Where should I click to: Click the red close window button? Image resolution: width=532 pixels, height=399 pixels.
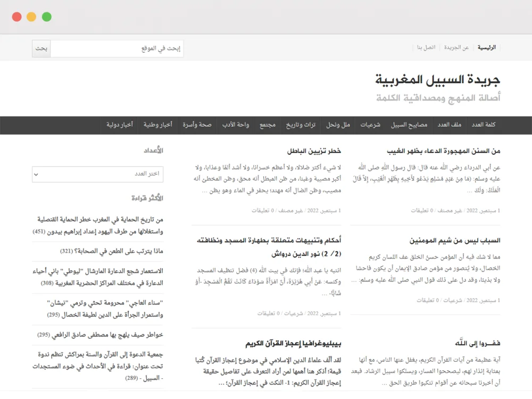pyautogui.click(x=16, y=16)
